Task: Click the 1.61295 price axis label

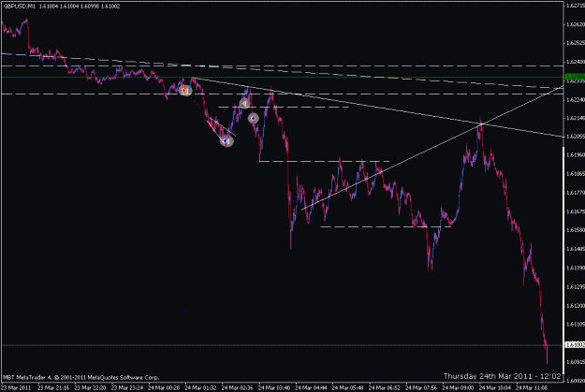Action: tap(576, 287)
